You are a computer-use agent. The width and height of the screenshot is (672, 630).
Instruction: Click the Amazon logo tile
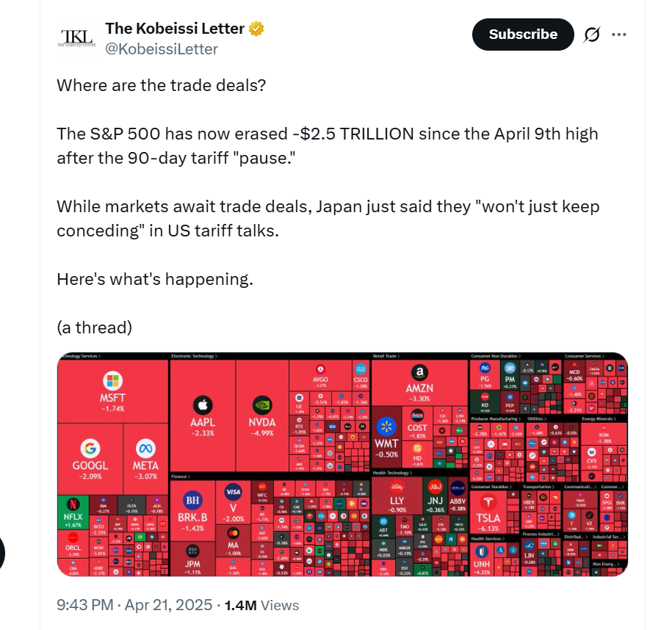(419, 372)
